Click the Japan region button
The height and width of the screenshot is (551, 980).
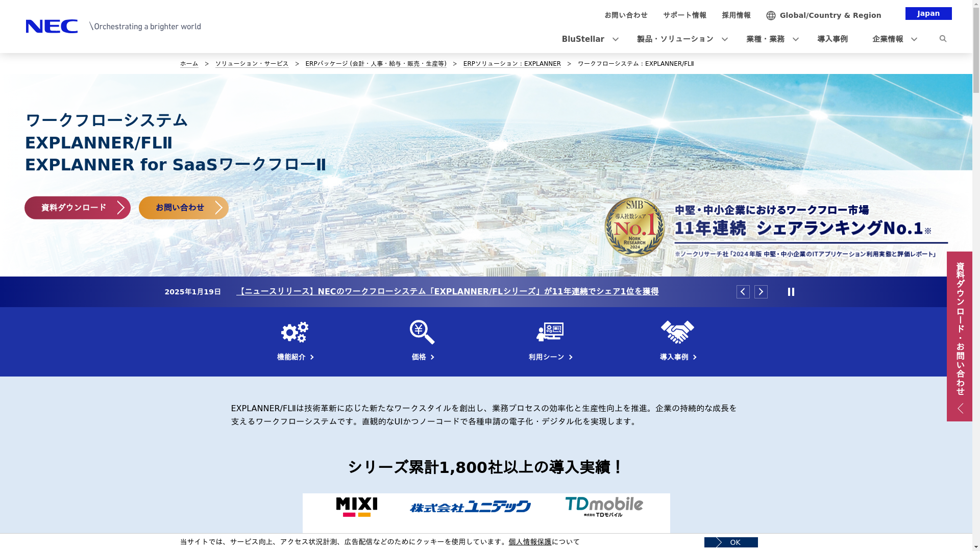[x=928, y=13]
